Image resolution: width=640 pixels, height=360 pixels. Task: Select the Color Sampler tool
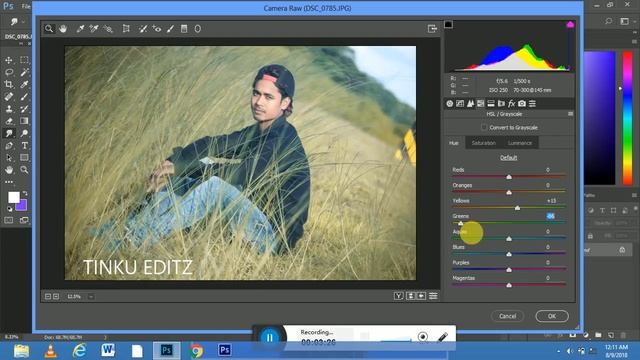[94, 29]
